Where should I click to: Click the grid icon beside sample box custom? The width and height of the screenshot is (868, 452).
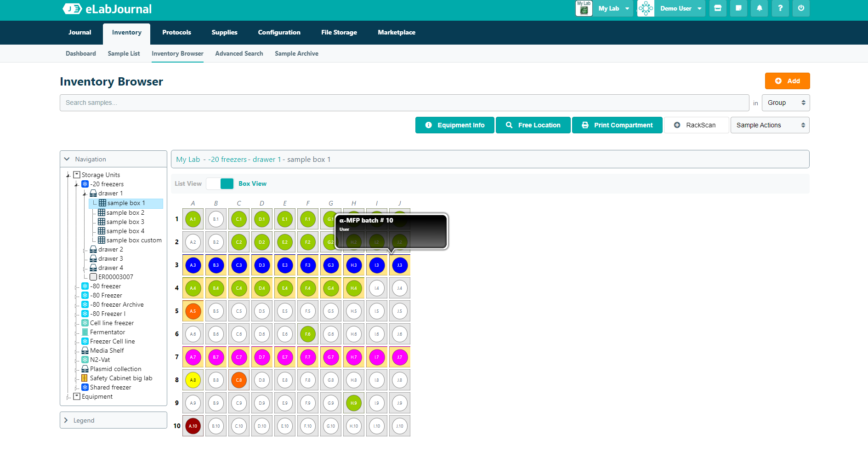point(102,240)
